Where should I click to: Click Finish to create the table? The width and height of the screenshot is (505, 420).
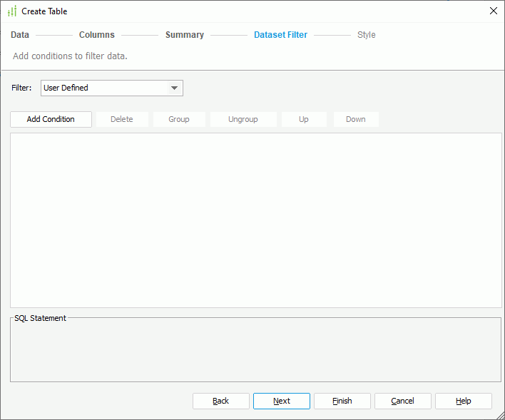pyautogui.click(x=342, y=401)
